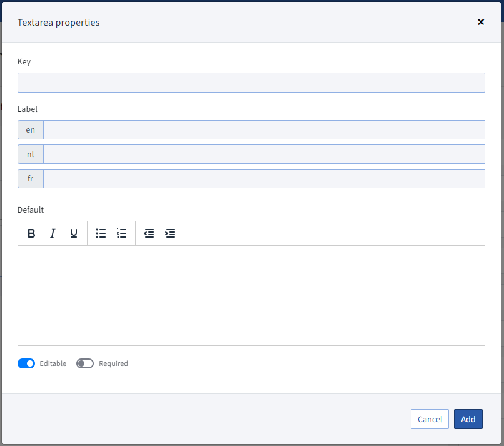The width and height of the screenshot is (504, 446).
Task: Click the en language tag
Action: 31,130
